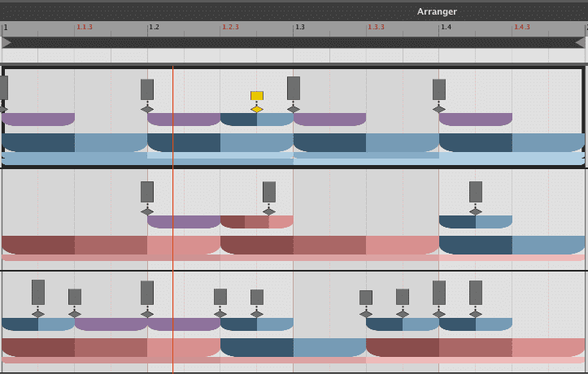Click the diamond handle at 1.4, top track
588x374 pixels.
(439, 109)
